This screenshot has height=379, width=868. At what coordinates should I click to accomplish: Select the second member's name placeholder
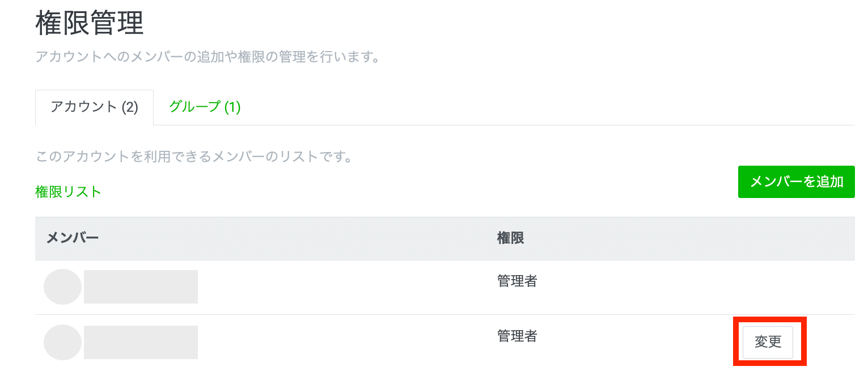point(141,342)
